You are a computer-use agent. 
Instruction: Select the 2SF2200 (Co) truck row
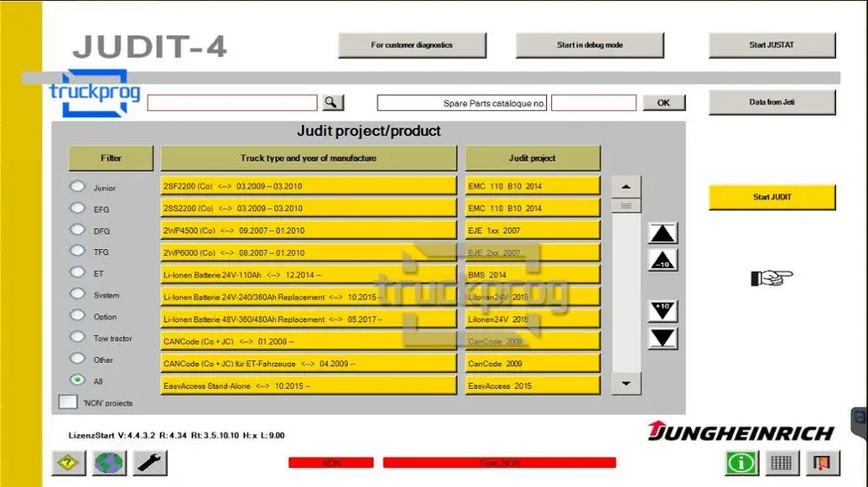(309, 186)
